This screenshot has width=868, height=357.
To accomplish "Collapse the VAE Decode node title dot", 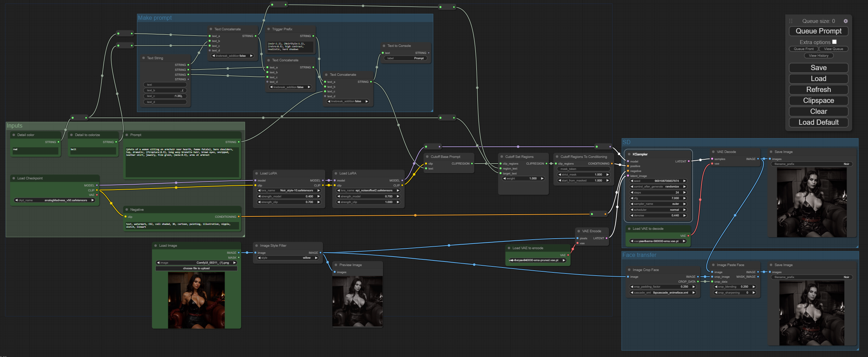I will coord(713,152).
